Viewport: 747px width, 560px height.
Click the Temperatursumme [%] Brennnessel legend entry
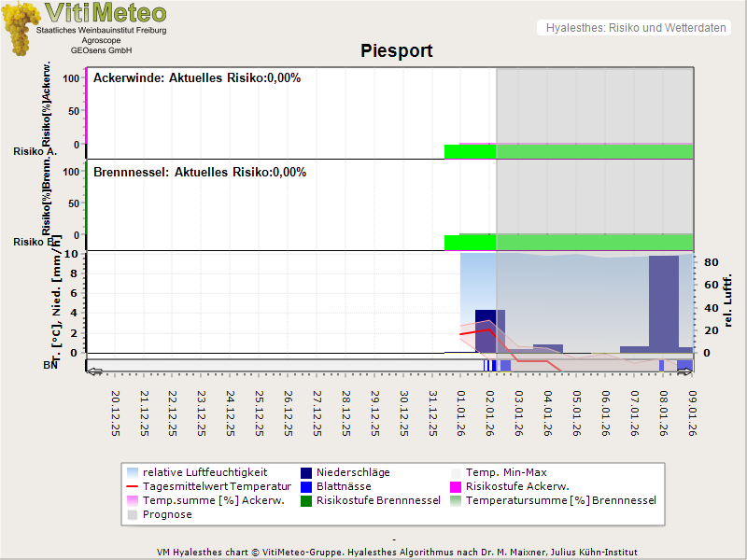(560, 500)
